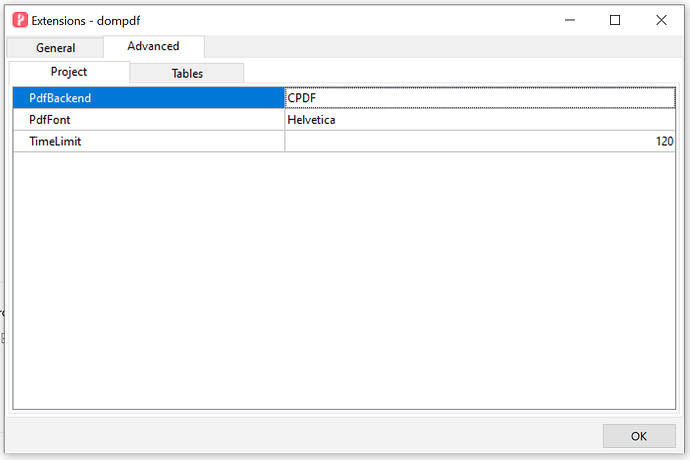Open the Helvetica font value cell

pyautogui.click(x=480, y=120)
